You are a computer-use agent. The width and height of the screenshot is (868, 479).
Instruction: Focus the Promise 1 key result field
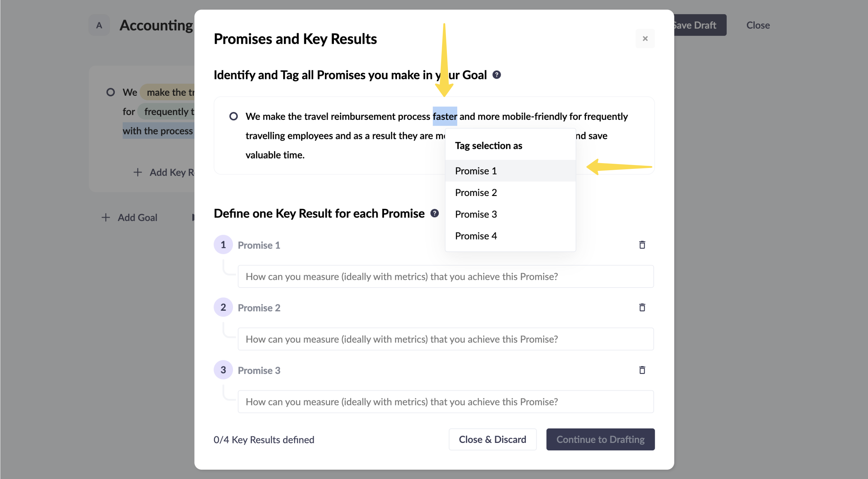click(x=446, y=276)
